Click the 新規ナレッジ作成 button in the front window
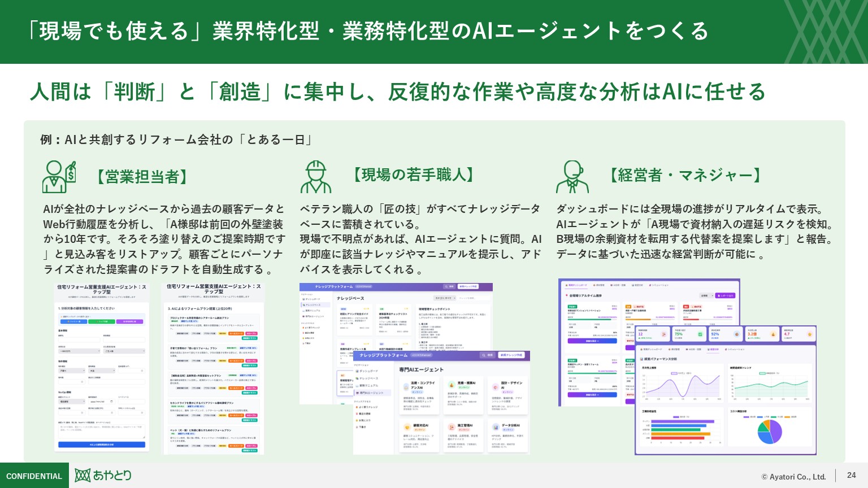Image resolution: width=868 pixels, height=488 pixels. 512,355
